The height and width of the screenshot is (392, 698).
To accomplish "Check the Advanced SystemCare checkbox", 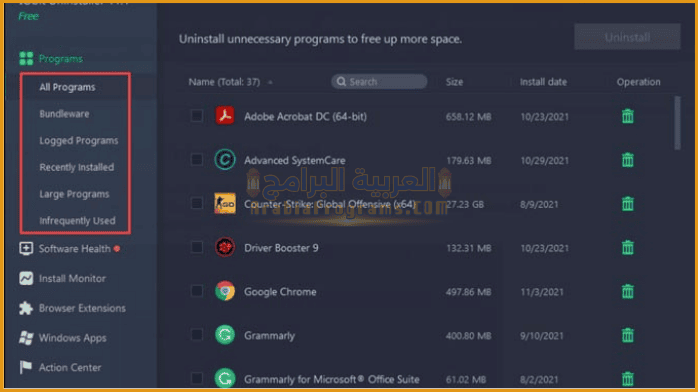I will coord(196,160).
